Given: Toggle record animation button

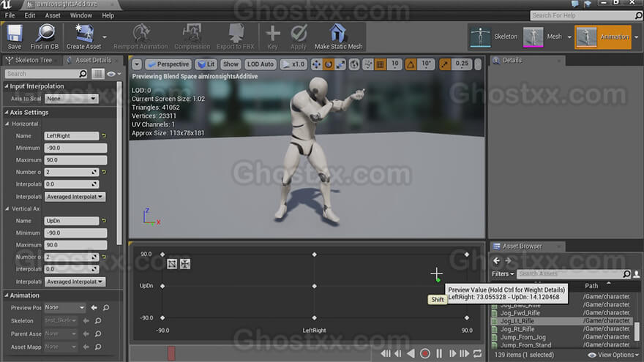Looking at the screenshot, I should [425, 353].
